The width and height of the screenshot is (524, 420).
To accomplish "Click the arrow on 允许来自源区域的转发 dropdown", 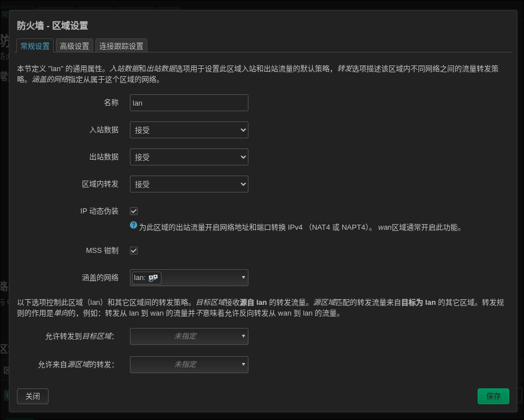I will (243, 364).
